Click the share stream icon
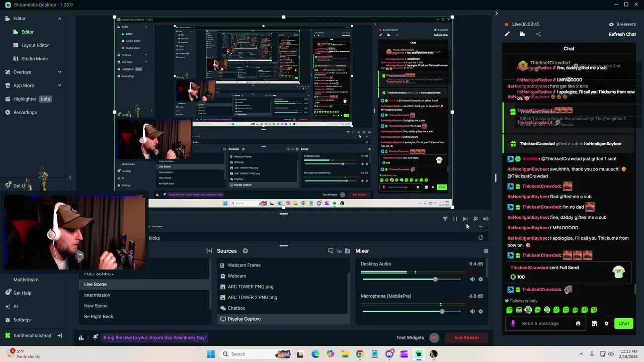The image size is (644, 362). click(x=538, y=34)
